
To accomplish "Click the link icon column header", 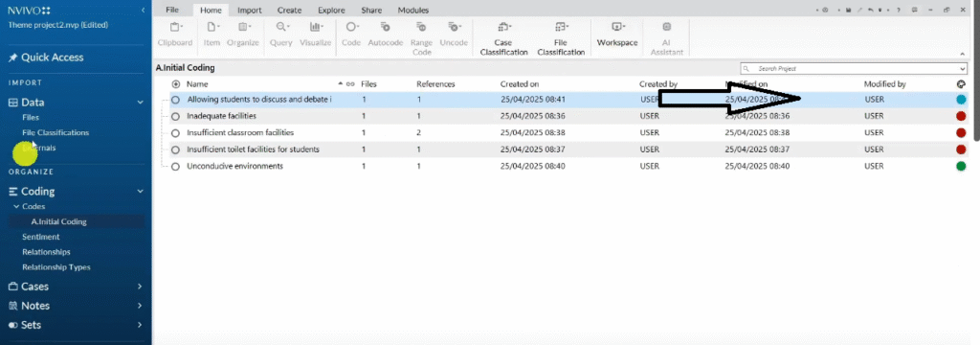I will coord(350,84).
